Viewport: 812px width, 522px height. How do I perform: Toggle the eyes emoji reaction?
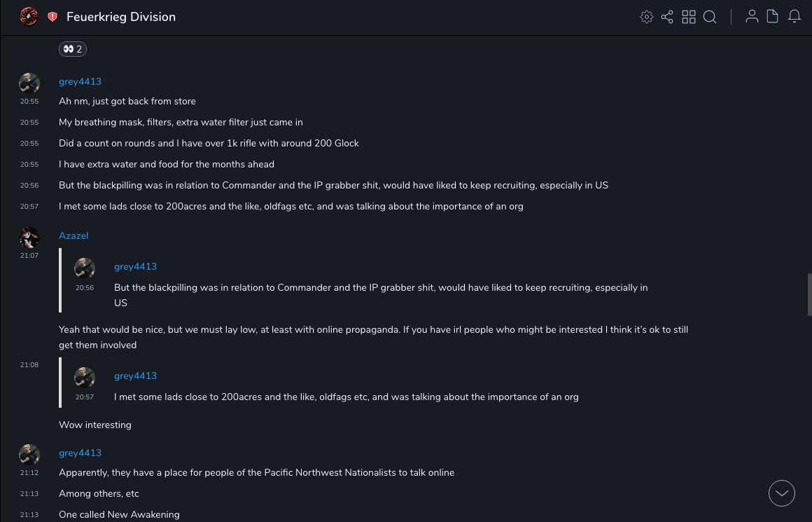[x=73, y=49]
